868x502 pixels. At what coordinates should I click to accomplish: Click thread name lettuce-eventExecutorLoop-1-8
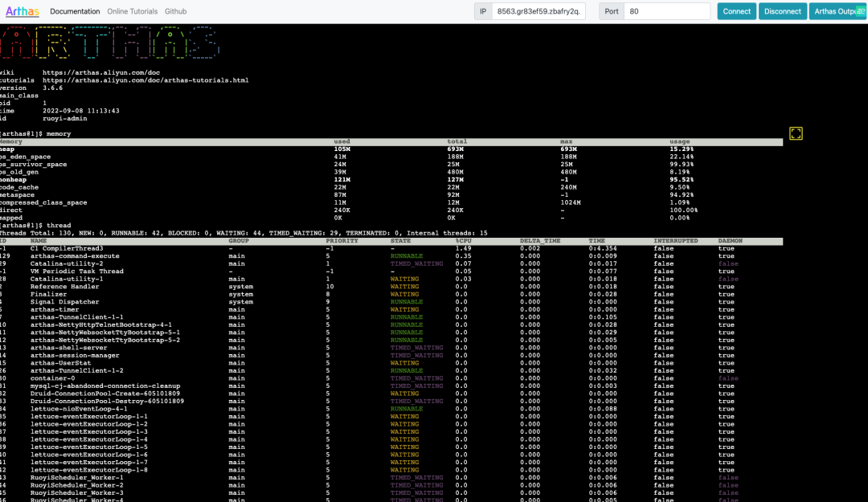(x=89, y=470)
